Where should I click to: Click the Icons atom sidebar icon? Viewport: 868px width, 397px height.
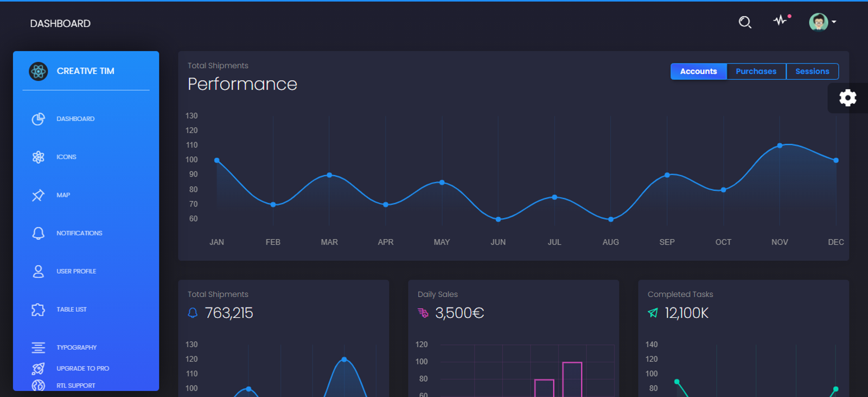point(38,157)
